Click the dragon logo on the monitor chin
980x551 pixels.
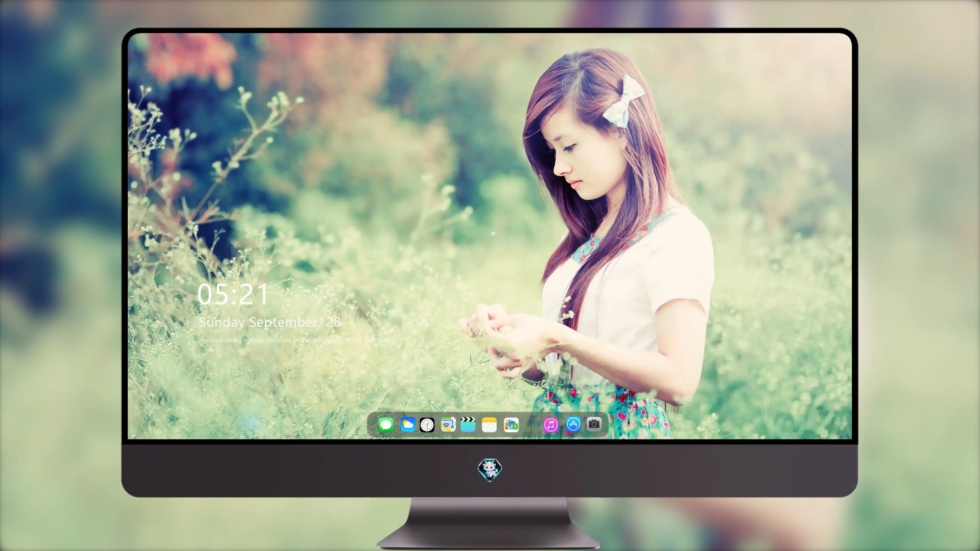[x=490, y=470]
